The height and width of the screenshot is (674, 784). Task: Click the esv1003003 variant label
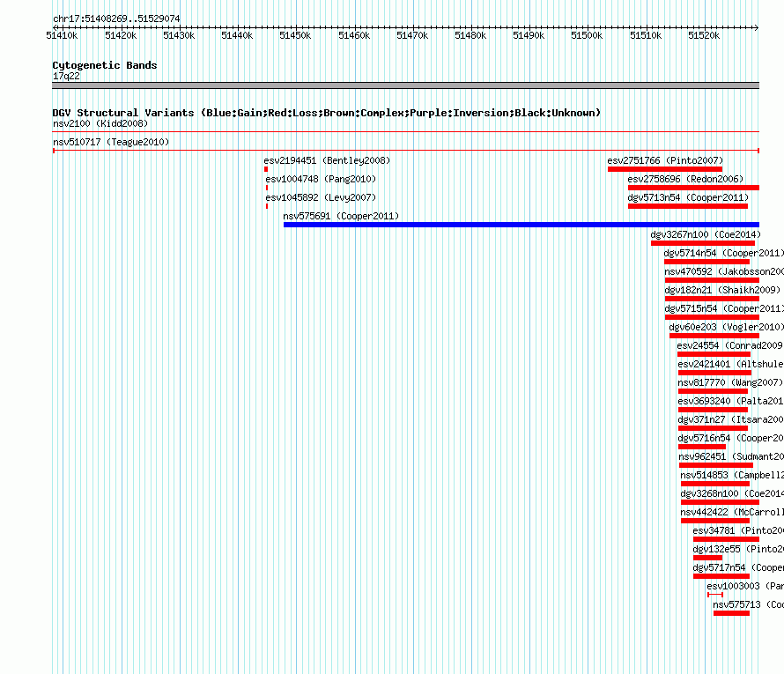point(745,586)
